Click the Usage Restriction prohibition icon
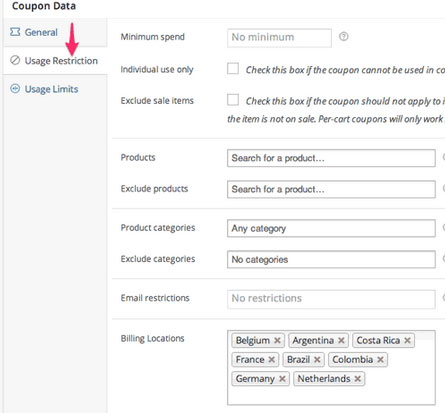445x413 pixels. pyautogui.click(x=15, y=60)
